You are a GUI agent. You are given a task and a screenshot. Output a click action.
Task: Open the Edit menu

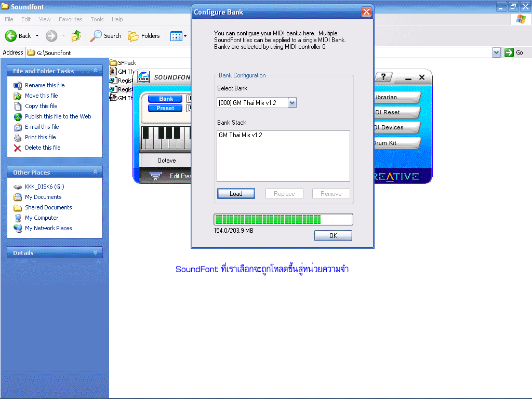tap(26, 19)
